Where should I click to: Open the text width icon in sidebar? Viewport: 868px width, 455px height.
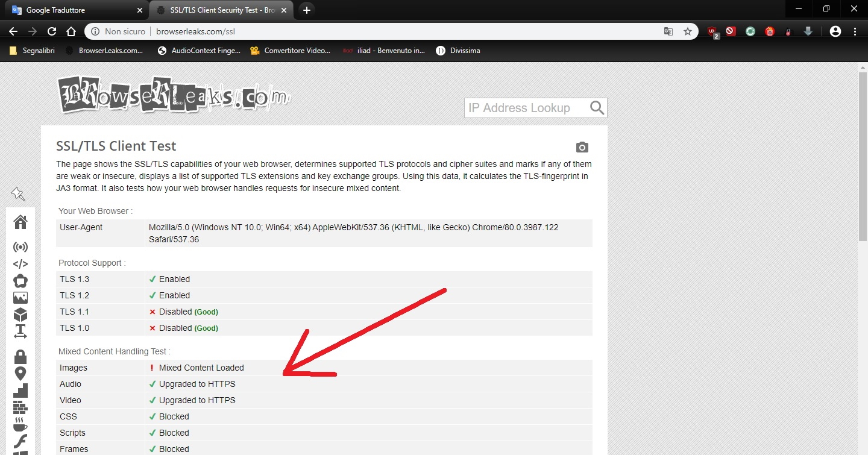(20, 331)
